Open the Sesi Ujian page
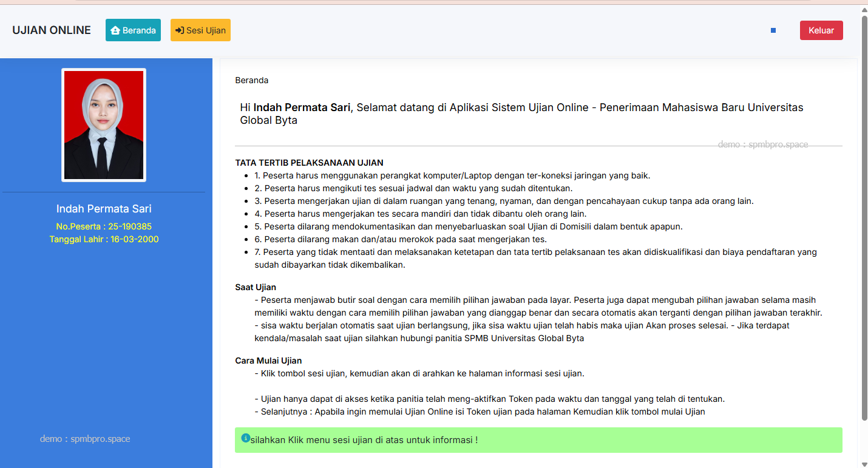Screen dimensions: 868x468 click(x=200, y=30)
